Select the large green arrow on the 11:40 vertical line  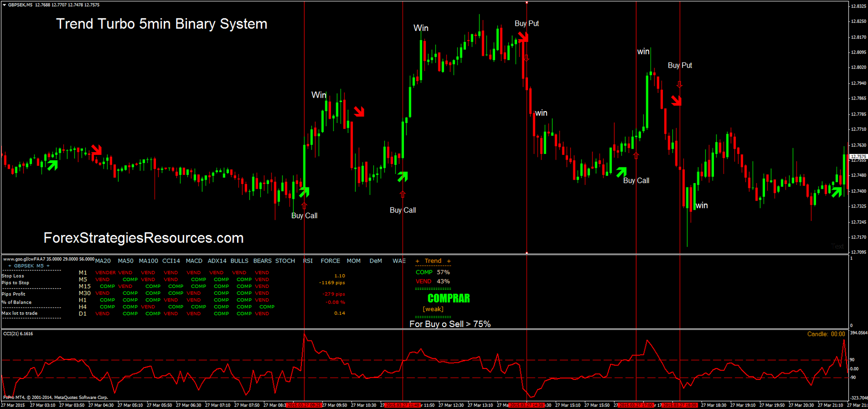pyautogui.click(x=403, y=176)
